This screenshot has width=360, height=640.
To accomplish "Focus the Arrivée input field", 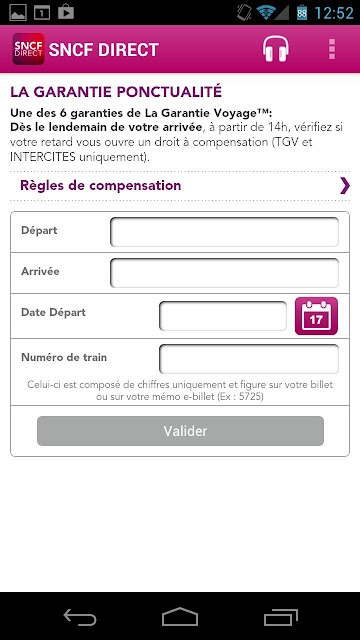I will coord(224,273).
